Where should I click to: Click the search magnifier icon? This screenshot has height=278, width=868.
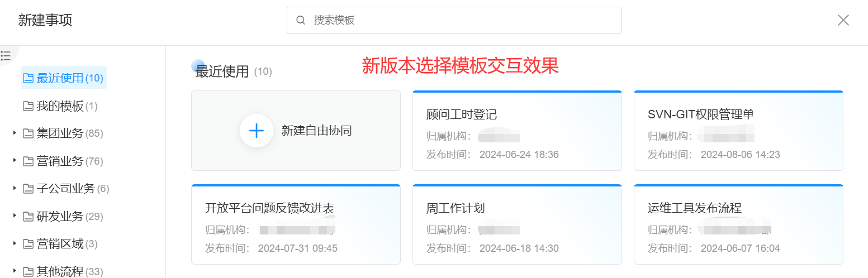301,21
